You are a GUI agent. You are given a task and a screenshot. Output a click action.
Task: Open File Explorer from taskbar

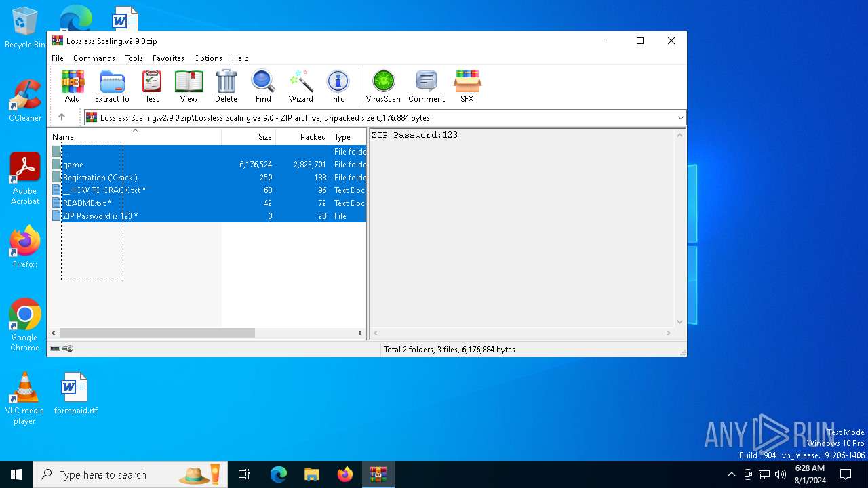point(312,474)
